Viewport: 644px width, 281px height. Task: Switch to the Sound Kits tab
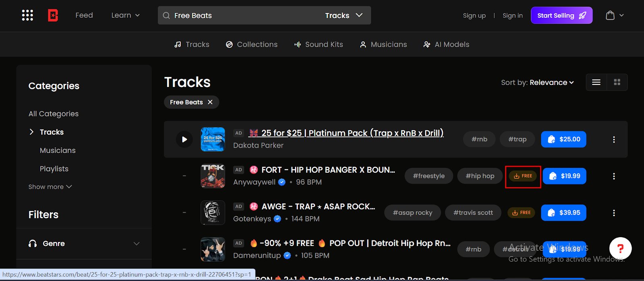click(x=318, y=44)
